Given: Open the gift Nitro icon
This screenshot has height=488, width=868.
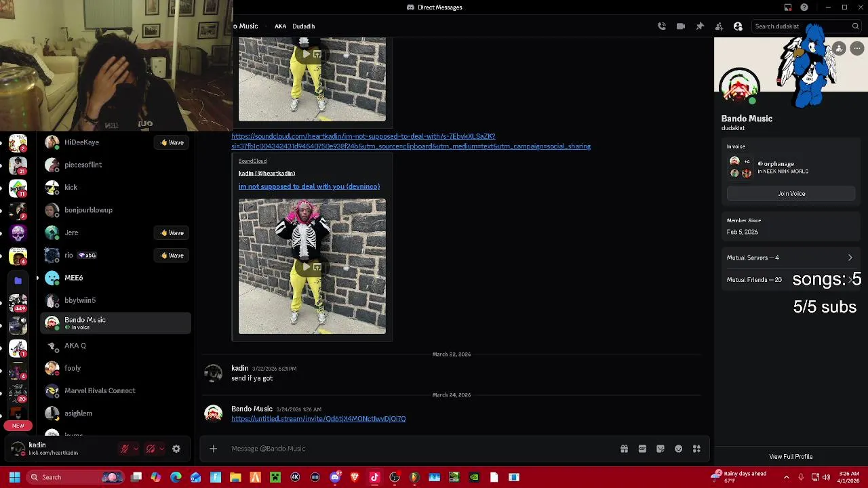Looking at the screenshot, I should tap(624, 449).
